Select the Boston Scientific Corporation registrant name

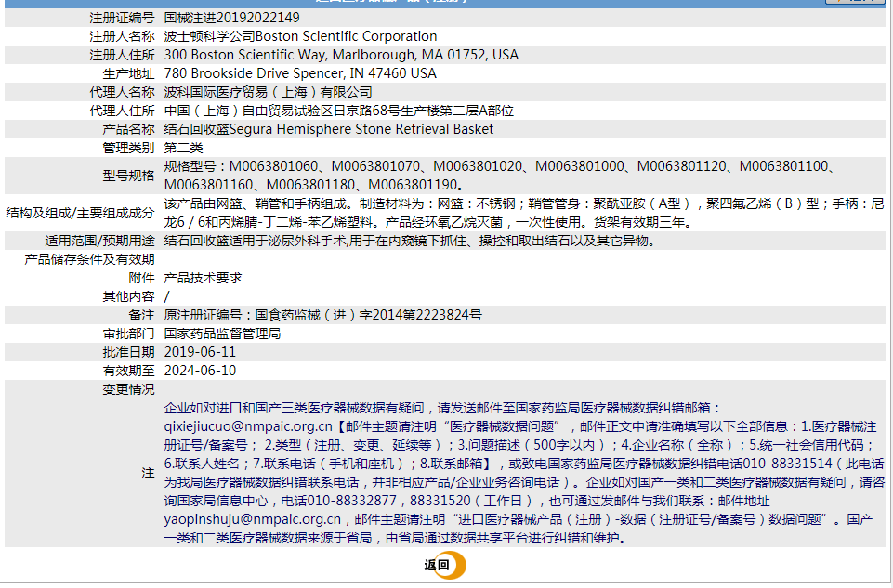tap(301, 36)
